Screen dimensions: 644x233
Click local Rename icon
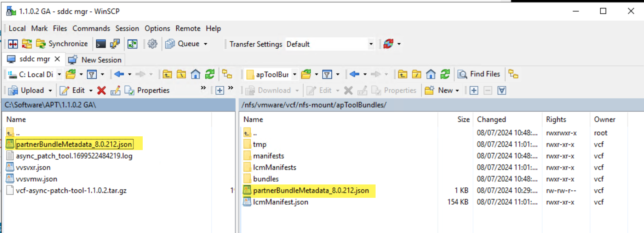[115, 90]
